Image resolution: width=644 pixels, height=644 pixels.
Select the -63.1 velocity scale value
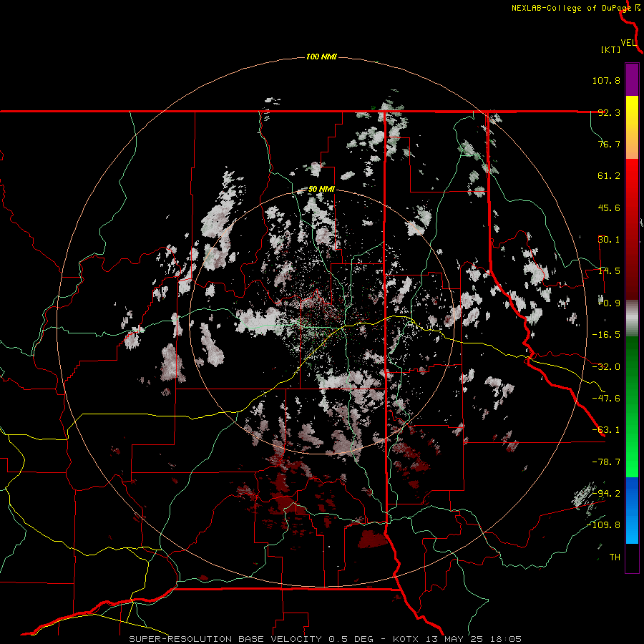606,430
